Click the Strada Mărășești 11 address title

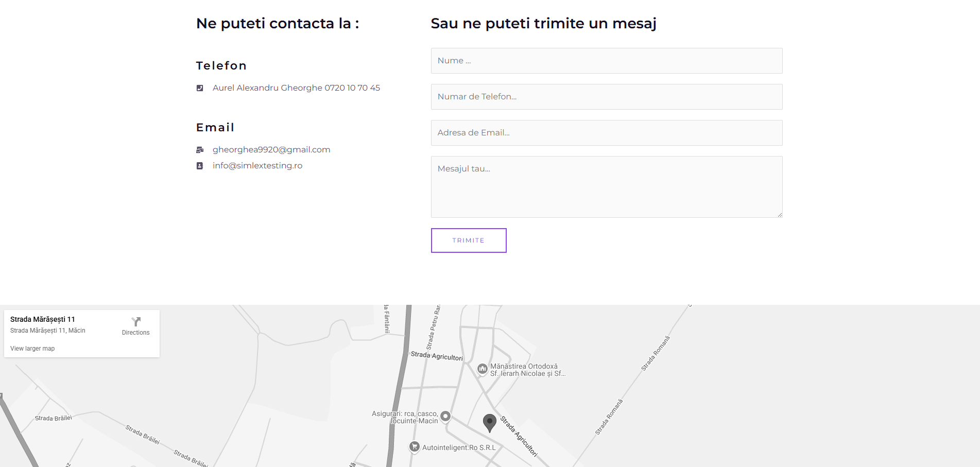coord(43,319)
